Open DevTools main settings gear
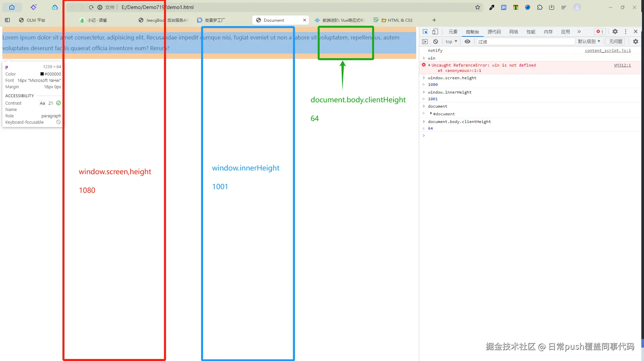 click(x=615, y=31)
